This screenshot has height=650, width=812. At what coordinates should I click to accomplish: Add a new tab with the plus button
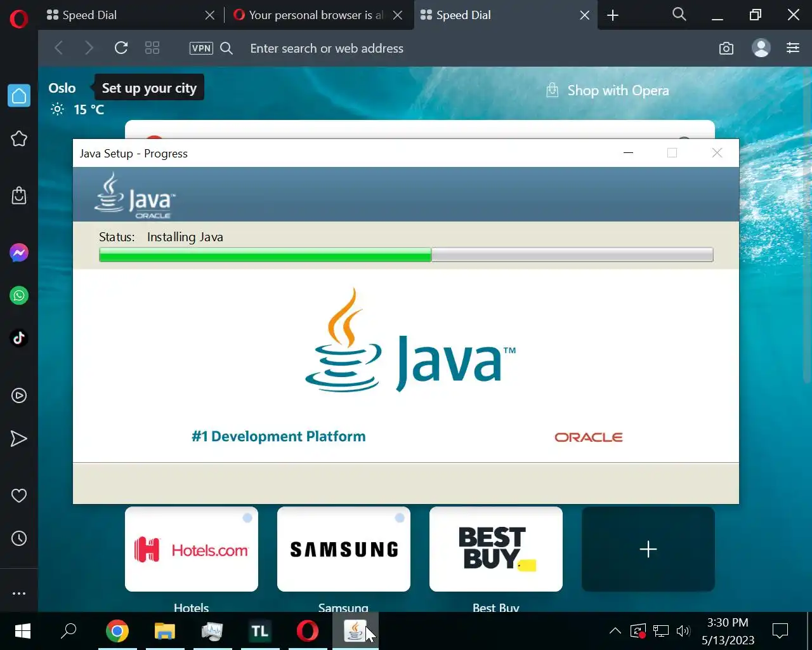[613, 15]
